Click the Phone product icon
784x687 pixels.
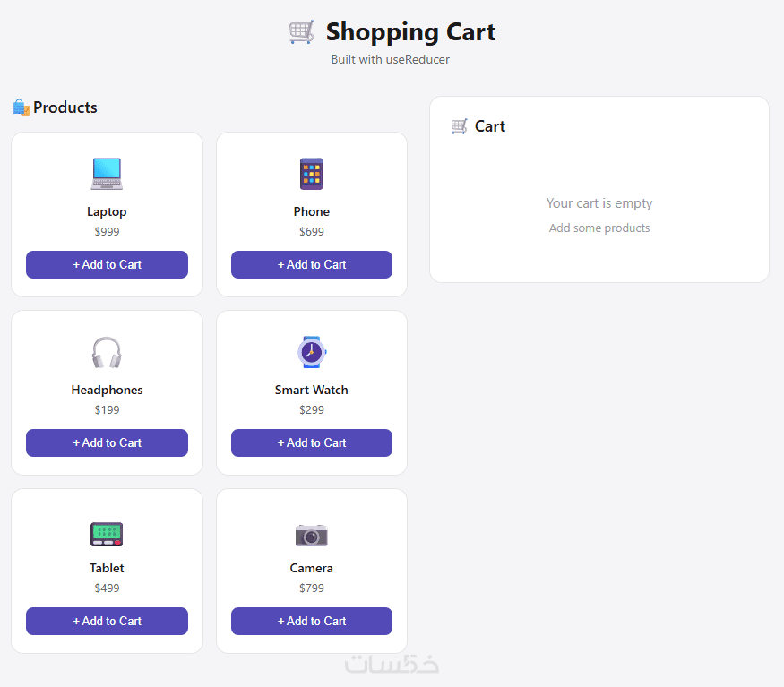[311, 174]
